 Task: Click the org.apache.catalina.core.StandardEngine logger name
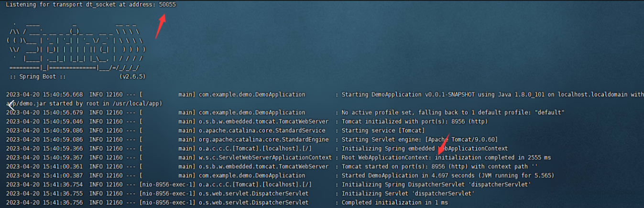(263, 140)
